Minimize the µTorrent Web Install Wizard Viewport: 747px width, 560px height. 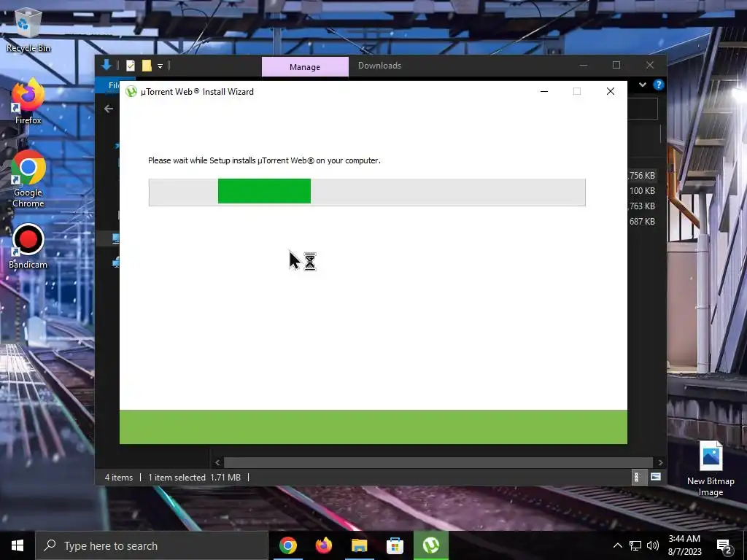click(x=544, y=91)
